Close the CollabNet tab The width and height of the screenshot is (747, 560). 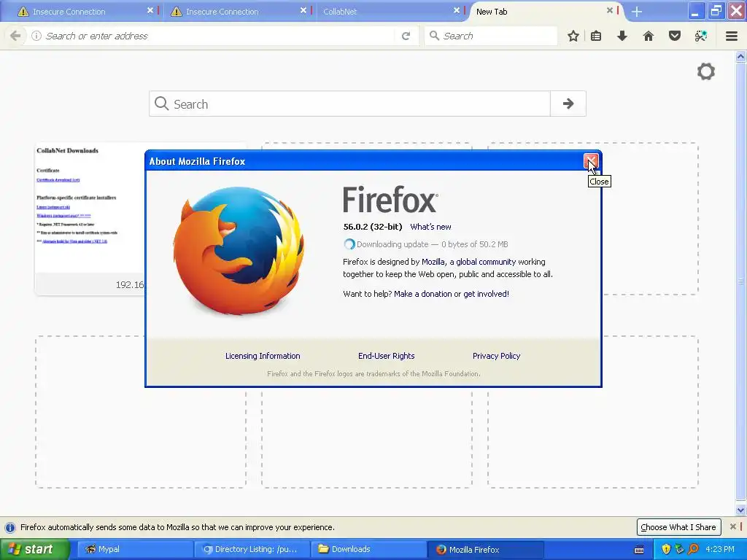click(457, 10)
